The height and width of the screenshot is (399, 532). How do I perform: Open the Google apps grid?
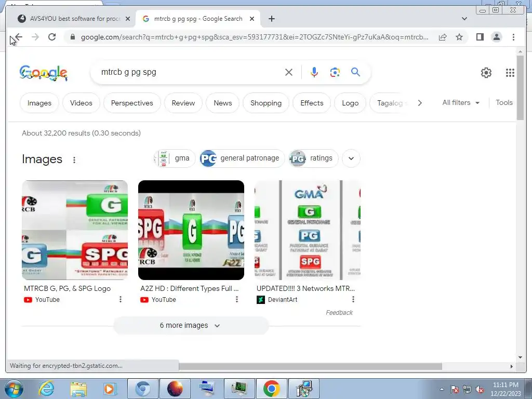(x=510, y=73)
